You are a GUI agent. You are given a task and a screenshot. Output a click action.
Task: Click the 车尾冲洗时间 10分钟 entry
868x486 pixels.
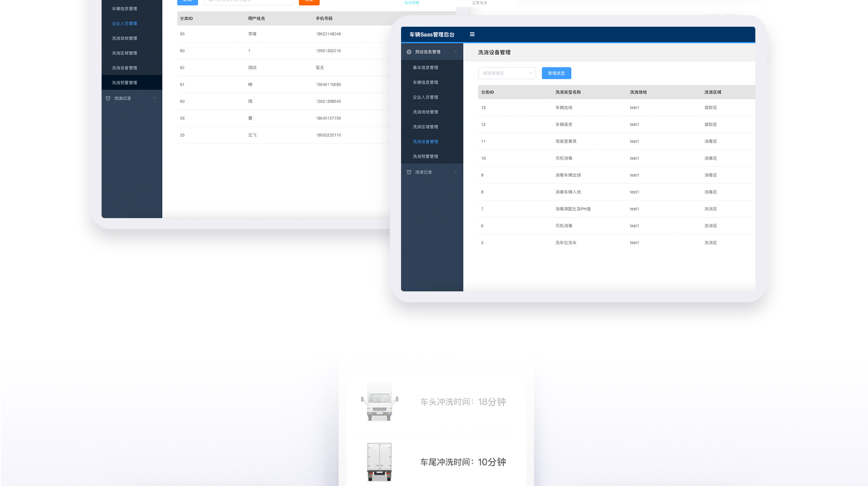click(x=462, y=462)
